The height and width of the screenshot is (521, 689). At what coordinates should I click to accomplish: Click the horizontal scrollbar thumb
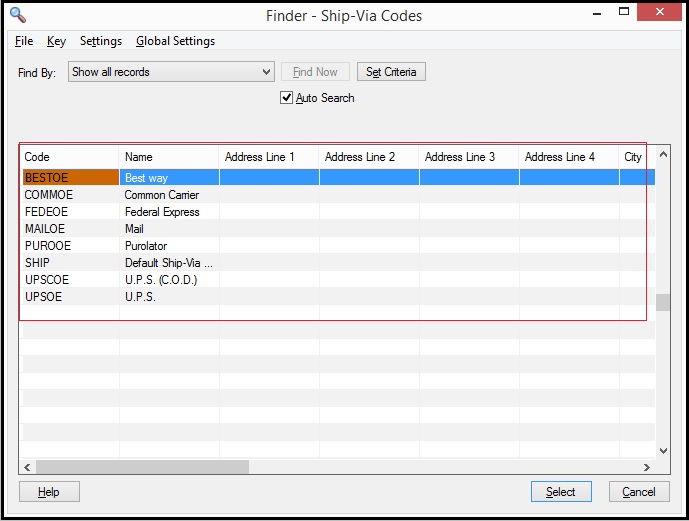[x=142, y=467]
